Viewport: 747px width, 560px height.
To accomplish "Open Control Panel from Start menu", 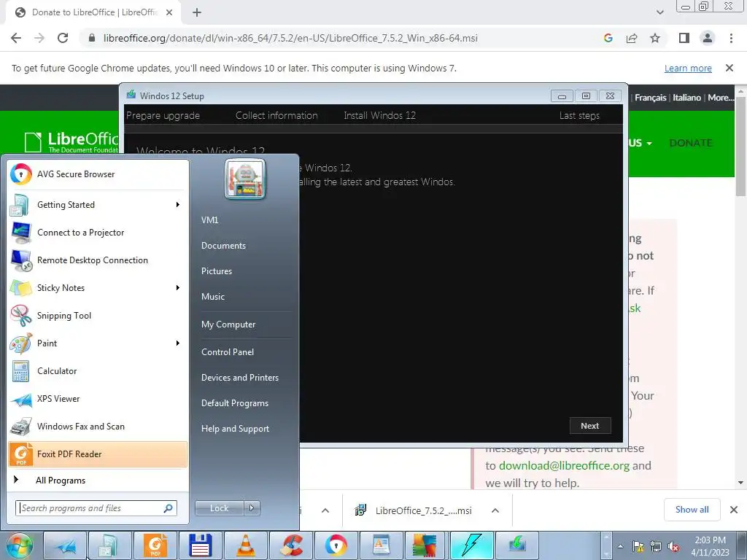I will coord(228,352).
